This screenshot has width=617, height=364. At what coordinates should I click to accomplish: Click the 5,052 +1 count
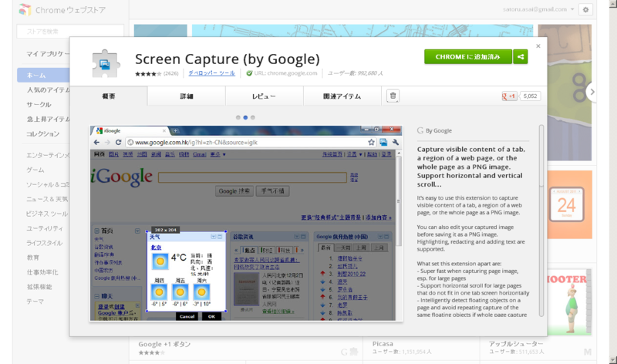[530, 96]
